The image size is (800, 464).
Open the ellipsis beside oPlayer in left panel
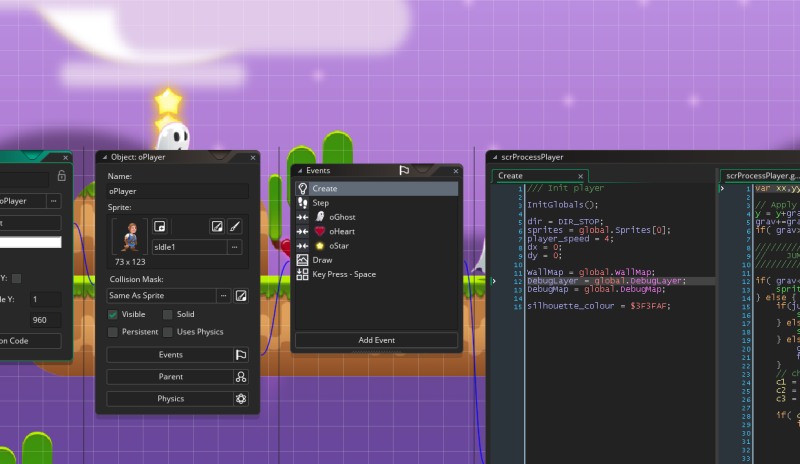pyautogui.click(x=54, y=201)
